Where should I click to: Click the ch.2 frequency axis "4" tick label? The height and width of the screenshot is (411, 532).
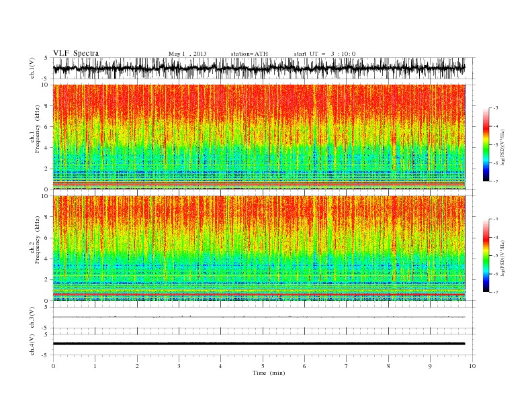coord(46,259)
